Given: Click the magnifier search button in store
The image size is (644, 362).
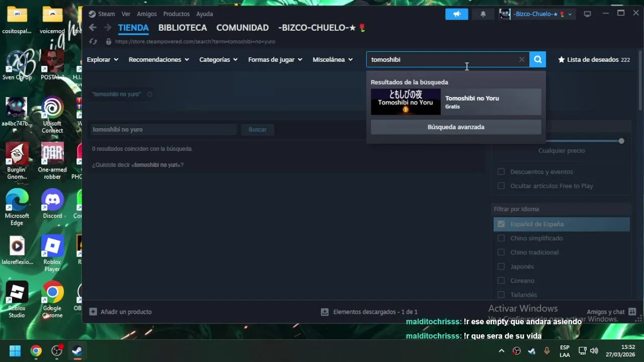Looking at the screenshot, I should pyautogui.click(x=538, y=59).
